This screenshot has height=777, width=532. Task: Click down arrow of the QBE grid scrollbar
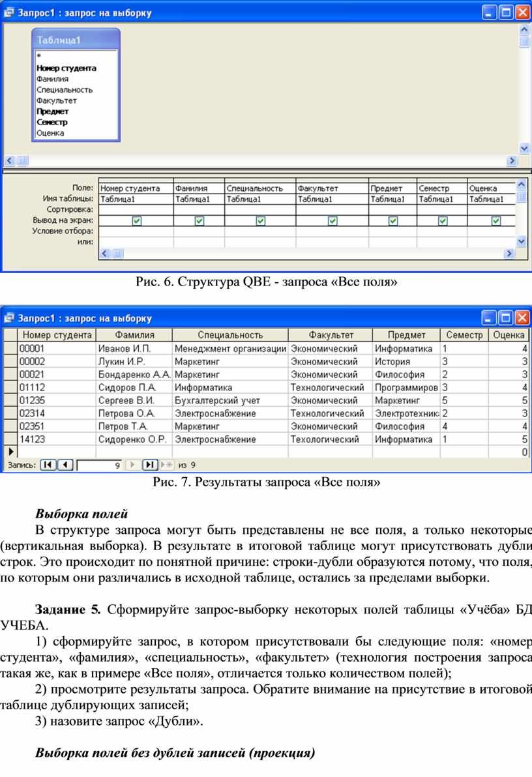(521, 241)
